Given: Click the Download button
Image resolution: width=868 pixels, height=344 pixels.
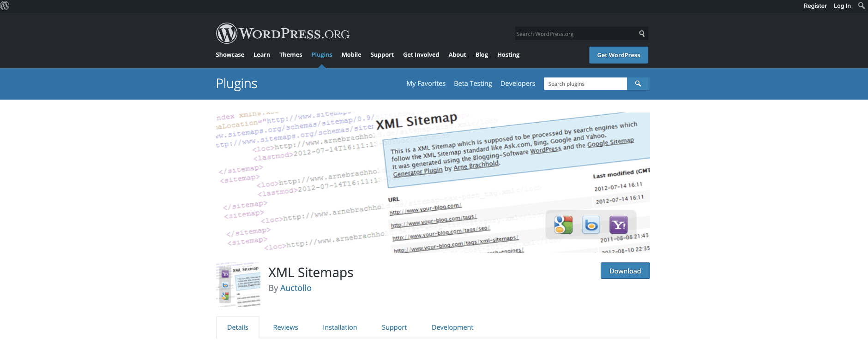Looking at the screenshot, I should [625, 271].
